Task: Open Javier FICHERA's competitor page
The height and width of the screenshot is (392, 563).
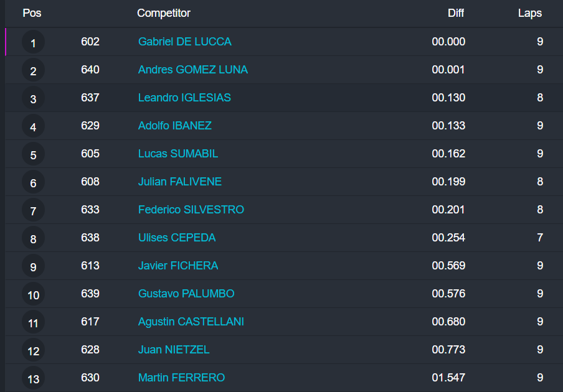Action: 178,266
